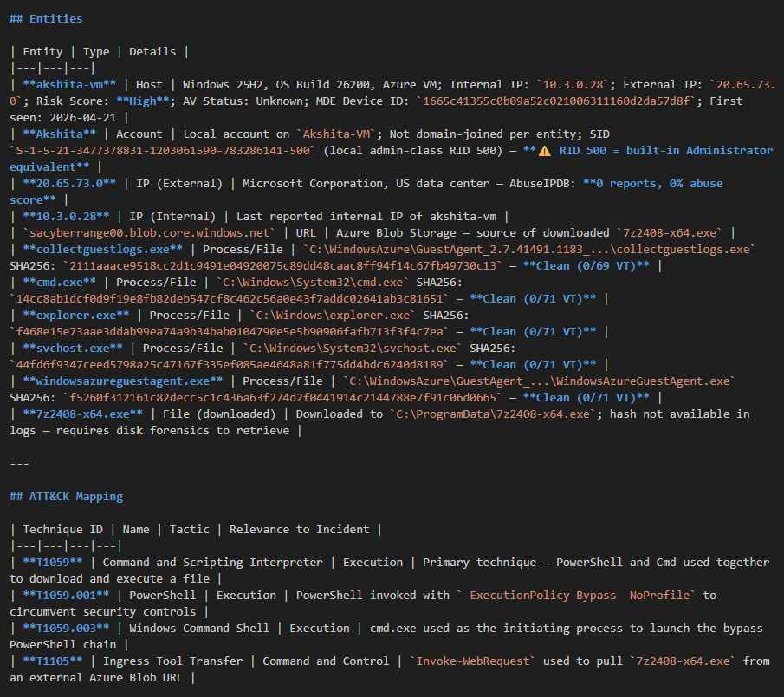
Task: Click the **10.3.0.28** internal IP entity
Action: 66,217
